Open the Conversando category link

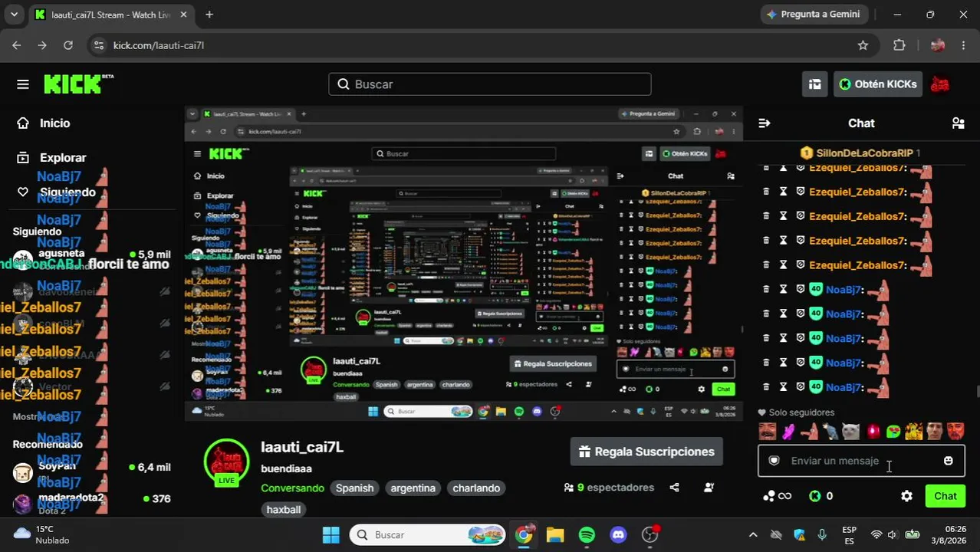click(292, 488)
